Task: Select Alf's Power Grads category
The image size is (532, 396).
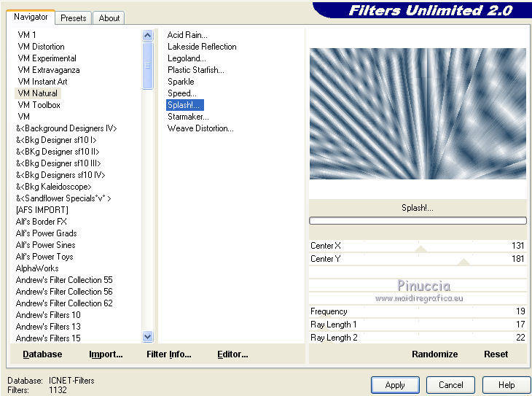Action: coord(46,233)
